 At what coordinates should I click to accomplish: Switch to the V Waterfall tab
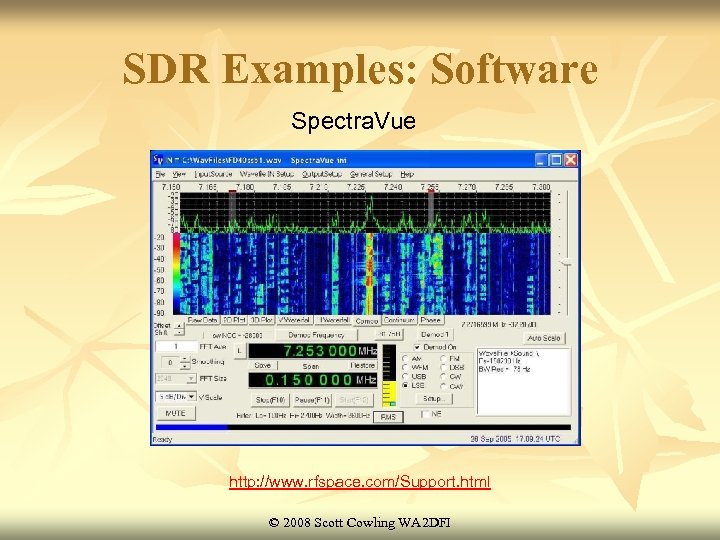295,320
